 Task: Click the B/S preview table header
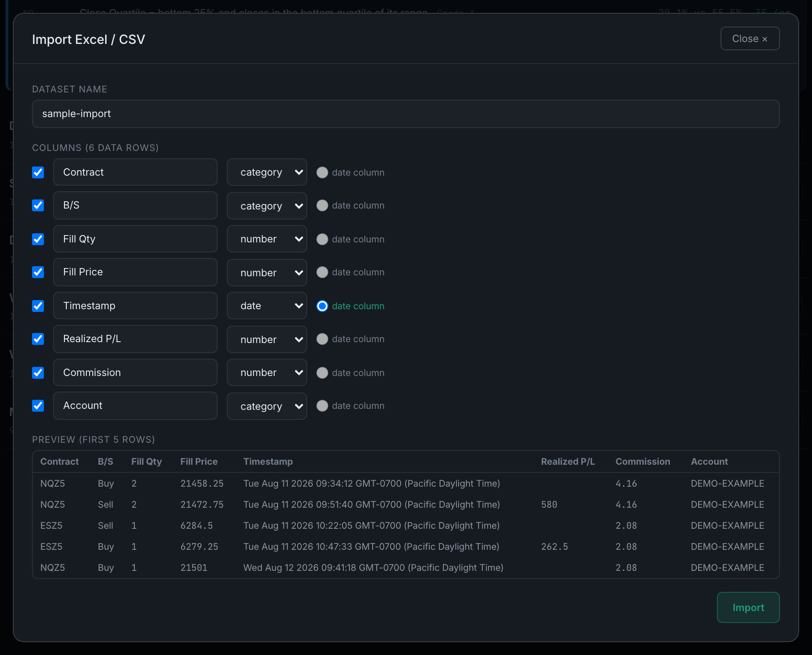coord(105,462)
